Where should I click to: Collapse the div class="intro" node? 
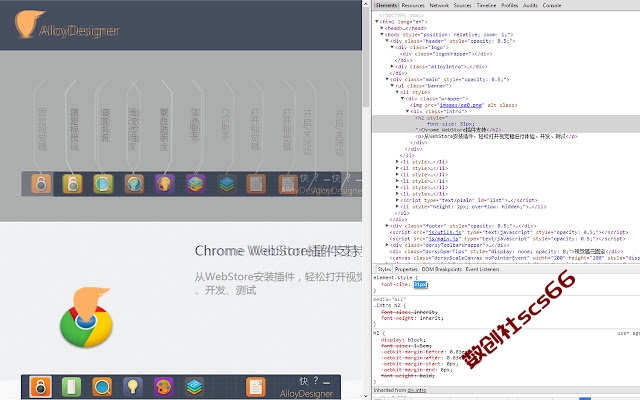(x=407, y=111)
